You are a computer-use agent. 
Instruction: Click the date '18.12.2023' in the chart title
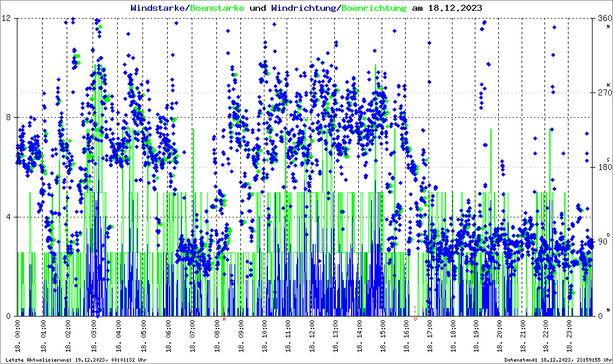click(x=454, y=8)
